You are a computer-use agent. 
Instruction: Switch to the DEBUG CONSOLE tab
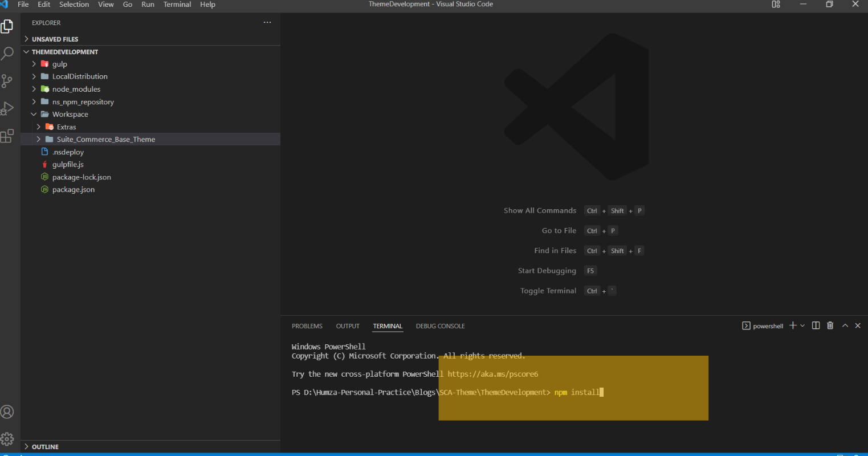click(440, 326)
